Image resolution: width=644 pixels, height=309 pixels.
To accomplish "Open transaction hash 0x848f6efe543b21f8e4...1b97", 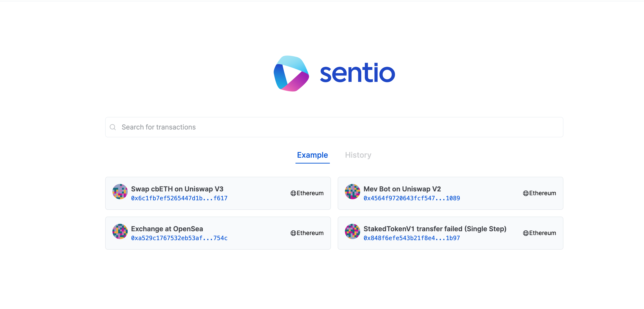I will click(412, 238).
